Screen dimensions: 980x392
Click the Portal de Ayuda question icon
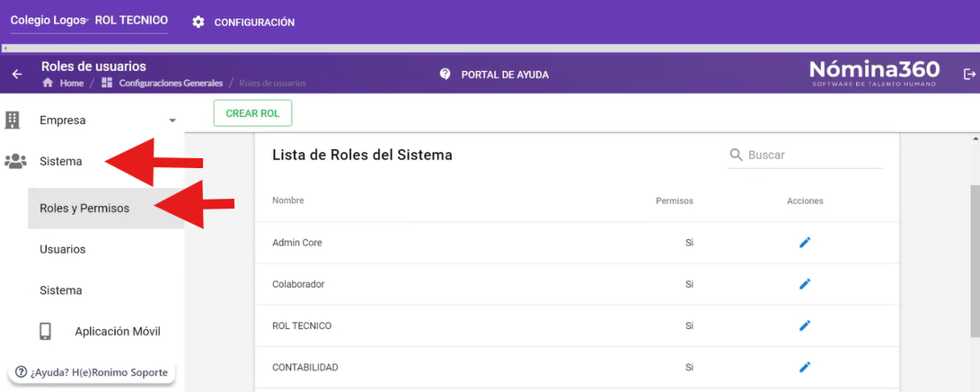coord(445,74)
